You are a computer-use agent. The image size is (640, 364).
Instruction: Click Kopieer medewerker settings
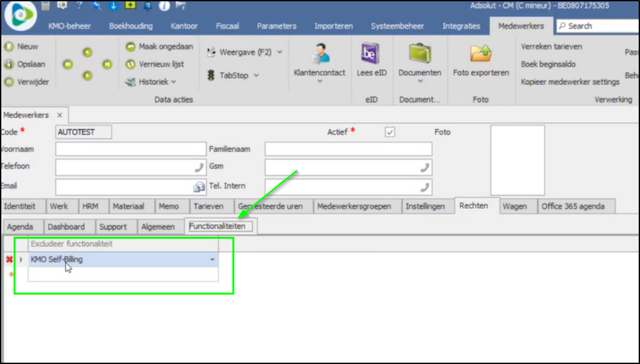(x=570, y=82)
